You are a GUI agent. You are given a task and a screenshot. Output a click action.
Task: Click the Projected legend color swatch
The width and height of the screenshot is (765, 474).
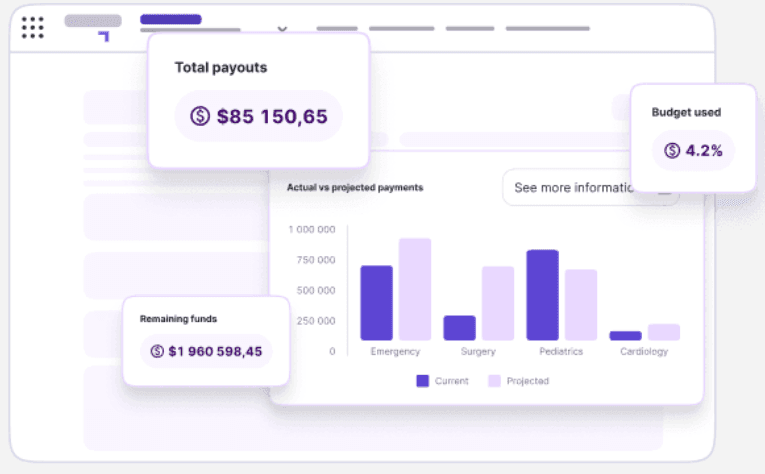(x=494, y=381)
